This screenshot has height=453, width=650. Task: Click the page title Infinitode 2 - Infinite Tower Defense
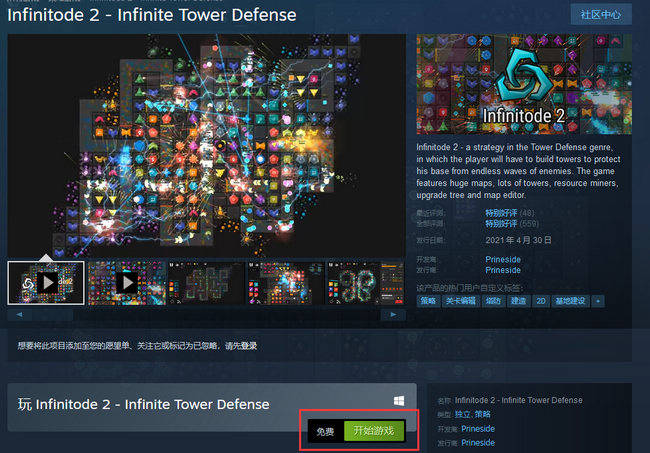(x=152, y=15)
